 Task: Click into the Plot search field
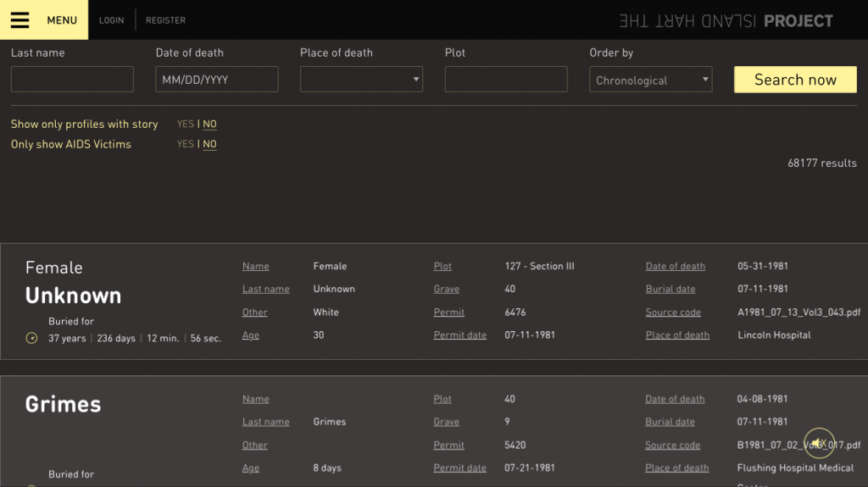pos(506,80)
